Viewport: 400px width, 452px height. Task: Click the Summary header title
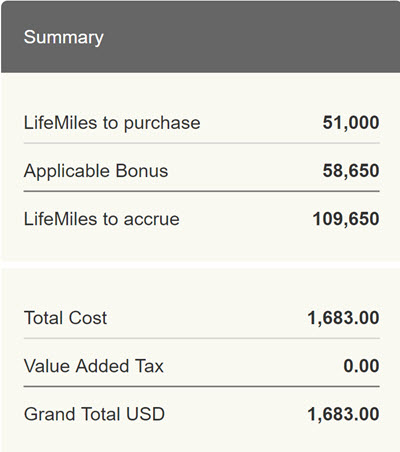[64, 37]
